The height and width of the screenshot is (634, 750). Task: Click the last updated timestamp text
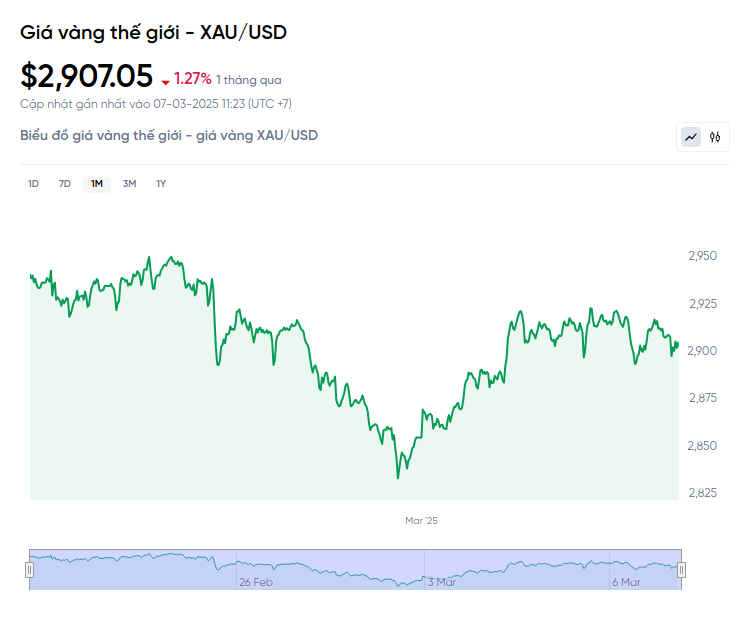[156, 103]
